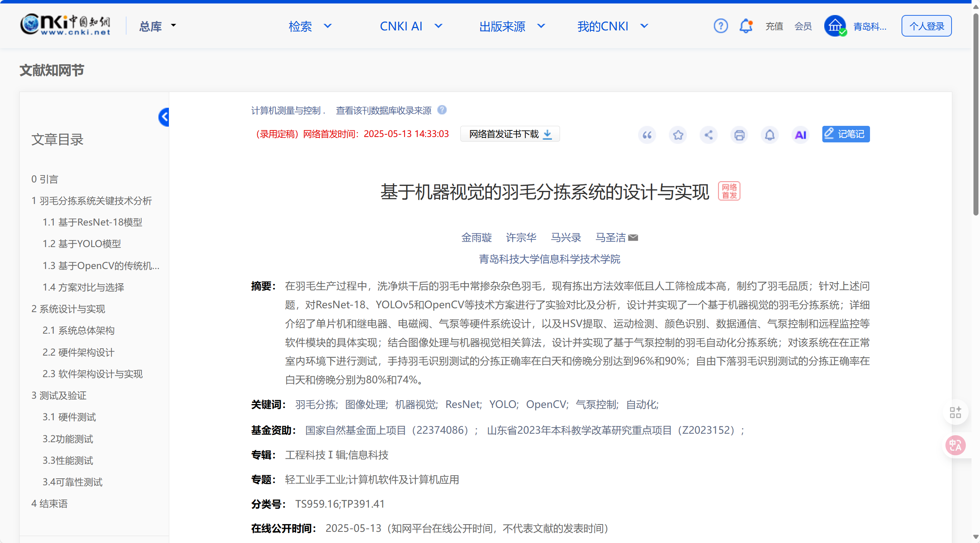The width and height of the screenshot is (980, 543).
Task: Open the notification bell in header
Action: tap(746, 26)
